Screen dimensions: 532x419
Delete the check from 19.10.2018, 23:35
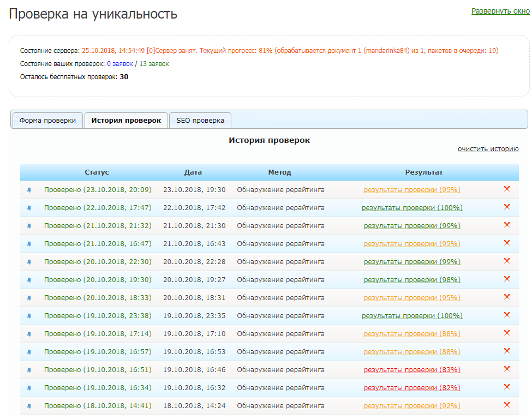507,314
